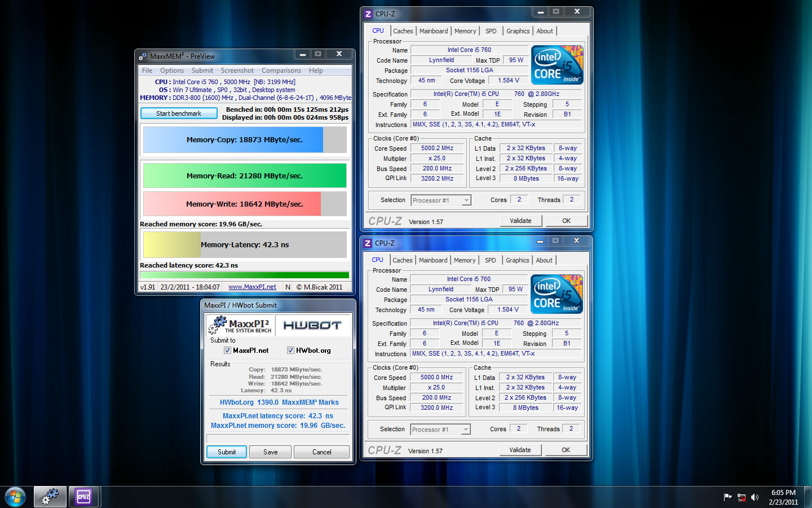Screen dimensions: 812x508
Task: Click Save button in HWbot Submit dialog
Action: coord(271,452)
